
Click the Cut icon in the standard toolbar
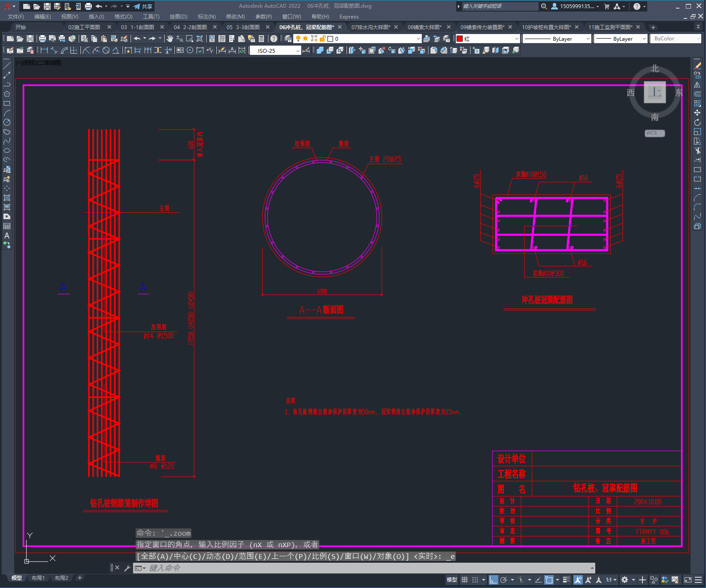[x=85, y=39]
